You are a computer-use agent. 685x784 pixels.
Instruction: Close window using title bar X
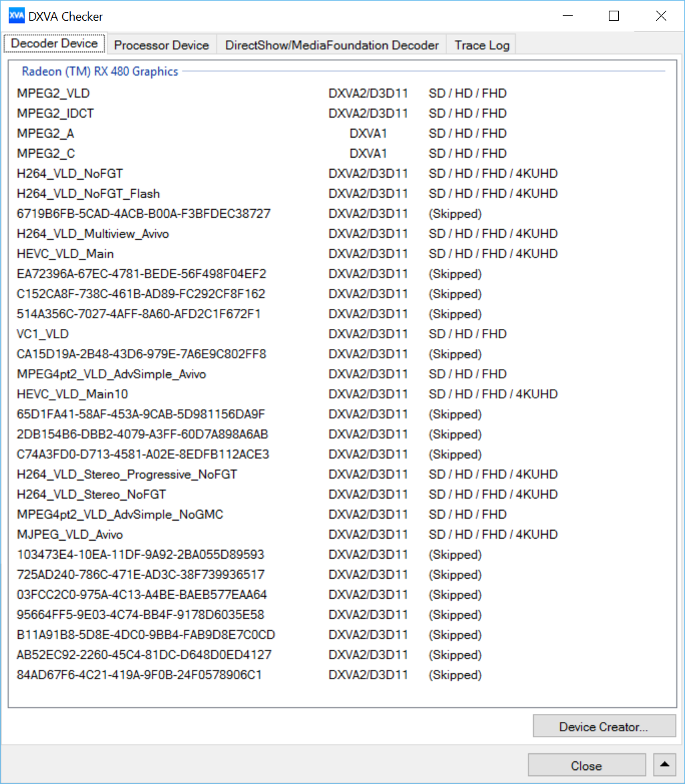pos(660,16)
